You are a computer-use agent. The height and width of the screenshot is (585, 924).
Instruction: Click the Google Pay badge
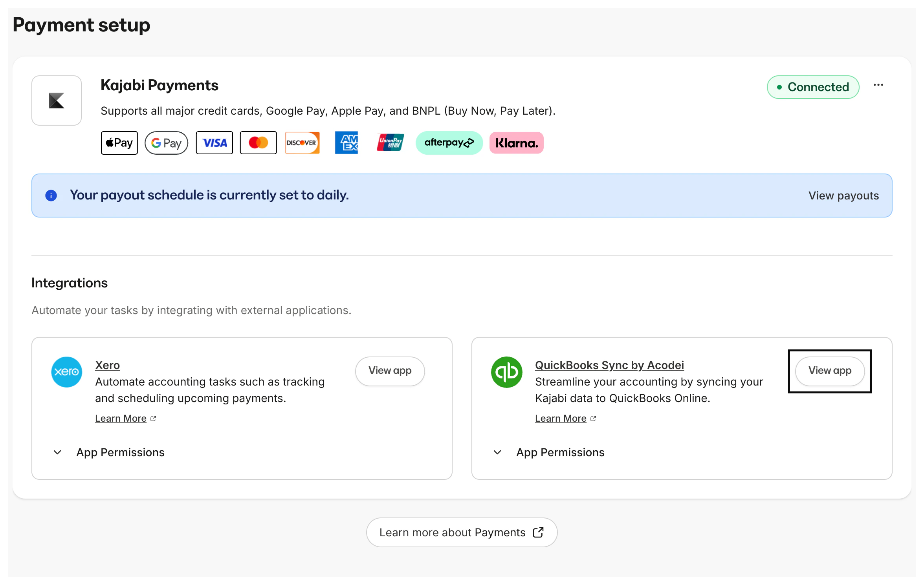pyautogui.click(x=166, y=143)
